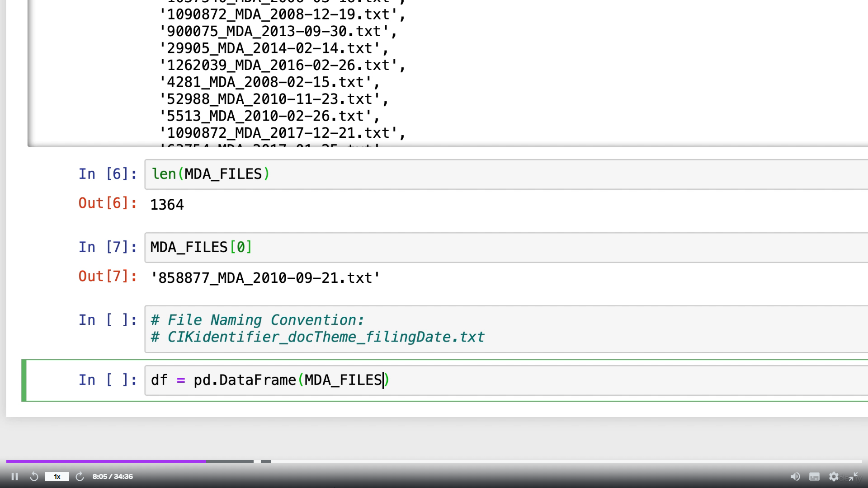
Task: Mute the video volume
Action: click(795, 476)
